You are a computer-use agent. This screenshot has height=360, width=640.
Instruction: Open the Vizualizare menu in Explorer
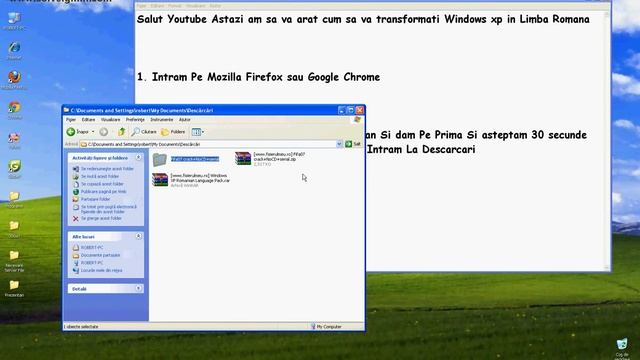[x=110, y=120]
